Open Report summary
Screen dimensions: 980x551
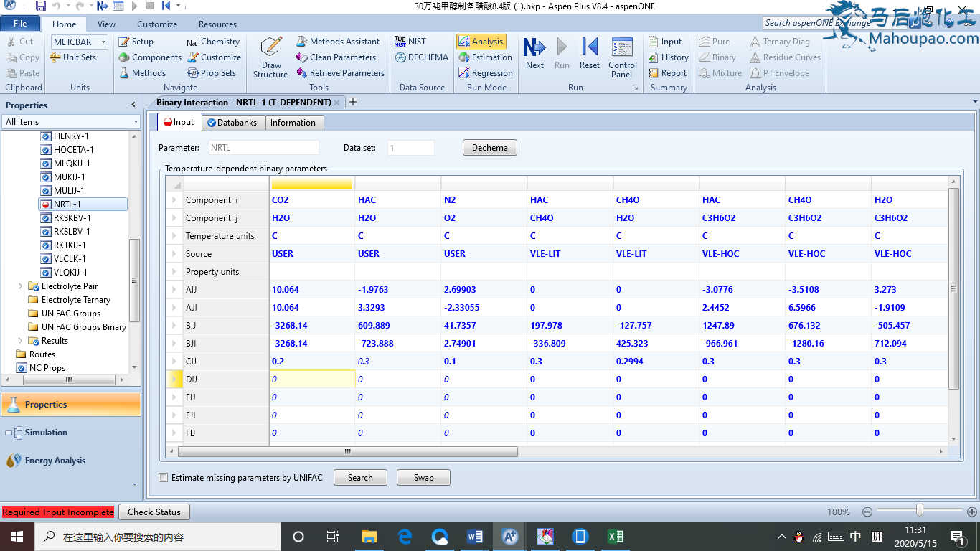667,73
